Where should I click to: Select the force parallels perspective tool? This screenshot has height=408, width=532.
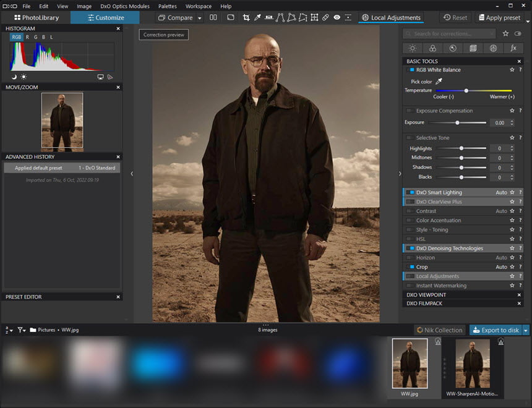[280, 18]
